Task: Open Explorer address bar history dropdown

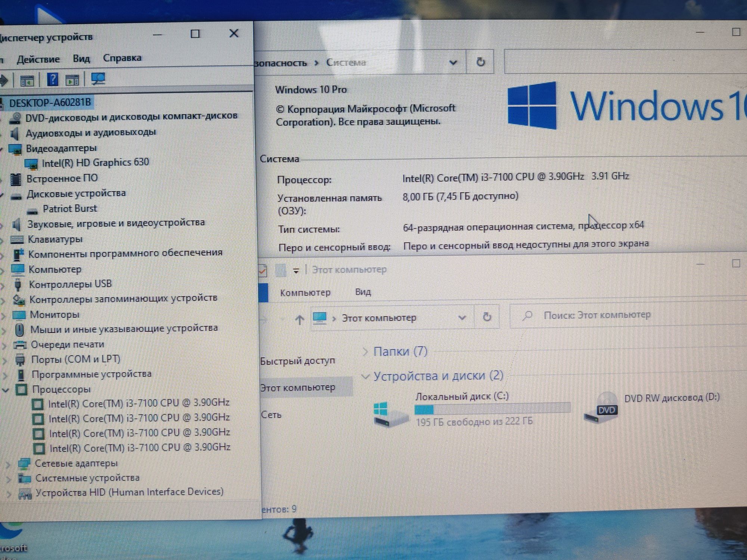Action: click(462, 318)
